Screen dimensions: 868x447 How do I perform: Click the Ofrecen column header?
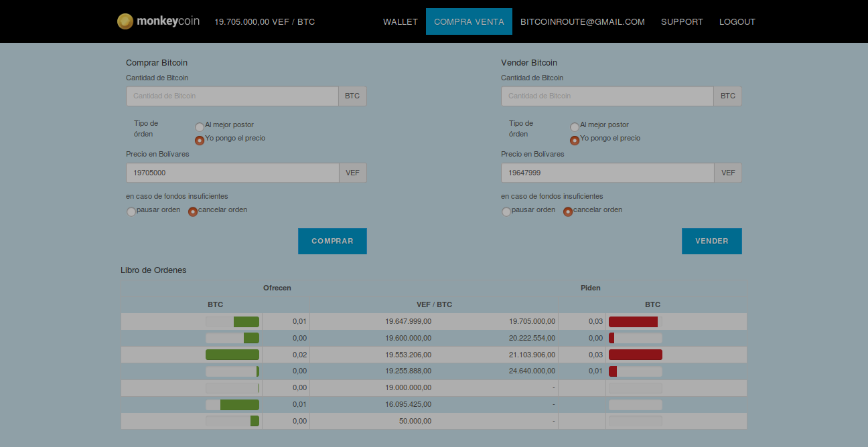tap(277, 288)
